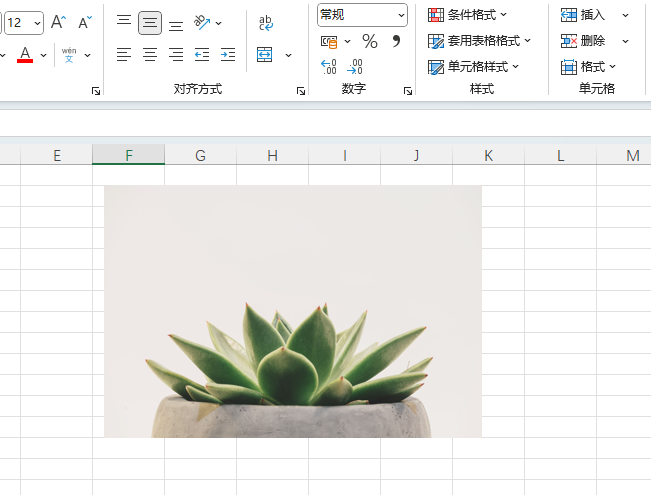
Task: Select column I header
Action: [x=345, y=155]
